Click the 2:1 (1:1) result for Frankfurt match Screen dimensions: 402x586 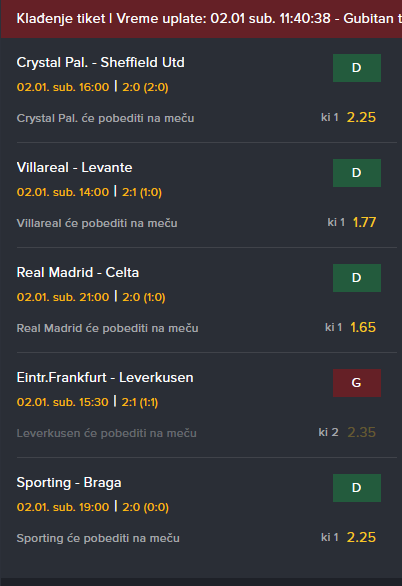[x=140, y=402]
